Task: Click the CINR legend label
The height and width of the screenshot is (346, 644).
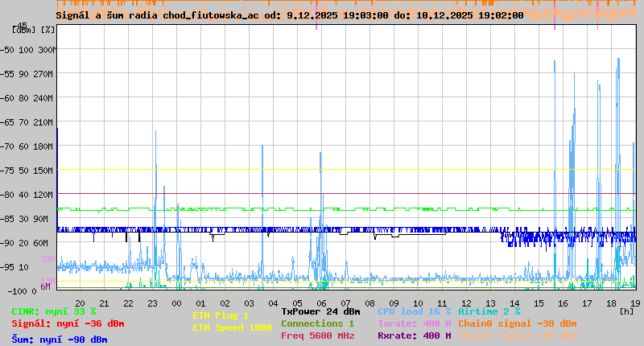Action: pos(53,311)
